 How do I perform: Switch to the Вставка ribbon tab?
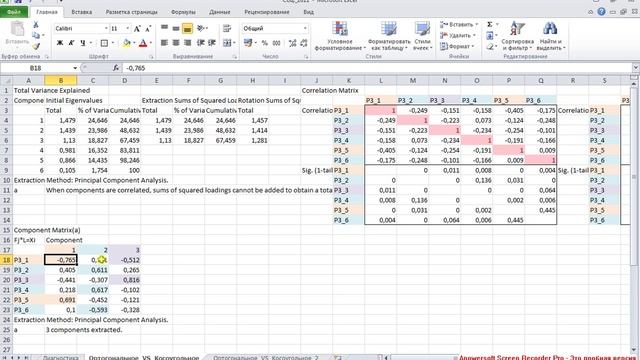81,12
